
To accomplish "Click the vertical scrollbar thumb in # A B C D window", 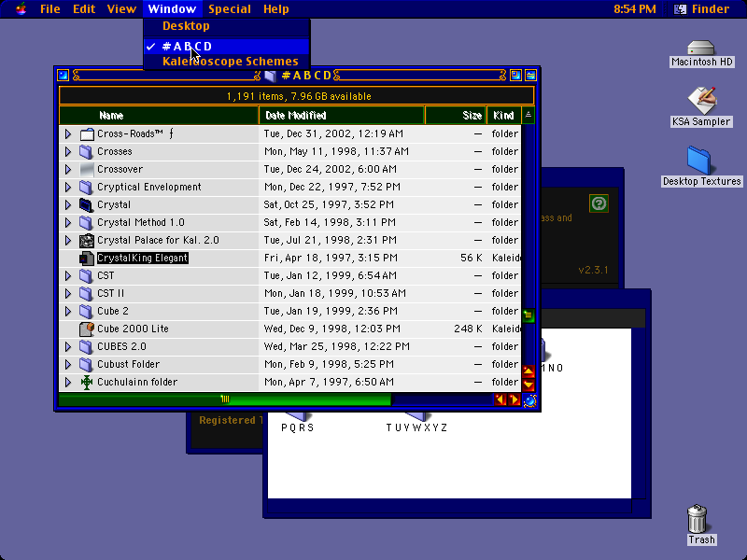I will [x=529, y=315].
